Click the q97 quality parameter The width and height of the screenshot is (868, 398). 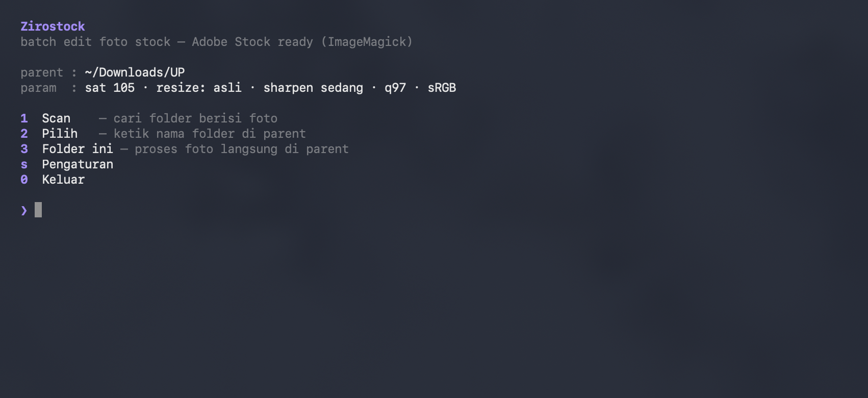click(x=395, y=88)
